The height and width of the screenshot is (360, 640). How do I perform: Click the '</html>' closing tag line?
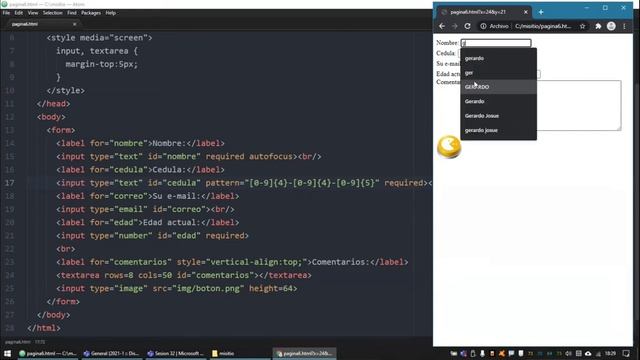coord(44,328)
